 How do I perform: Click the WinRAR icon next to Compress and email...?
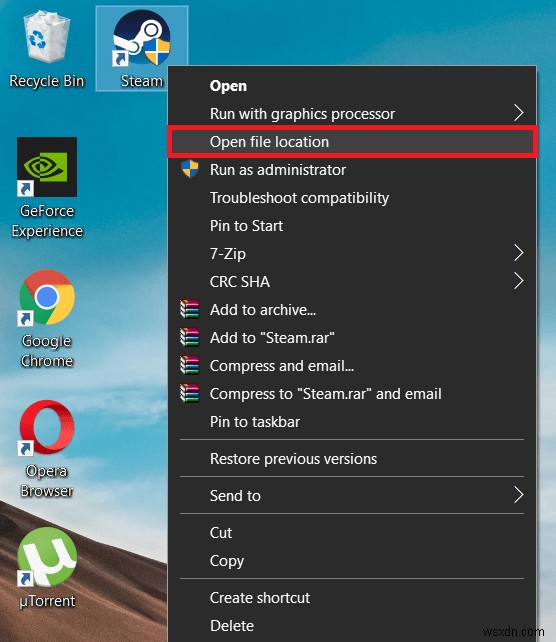click(190, 366)
